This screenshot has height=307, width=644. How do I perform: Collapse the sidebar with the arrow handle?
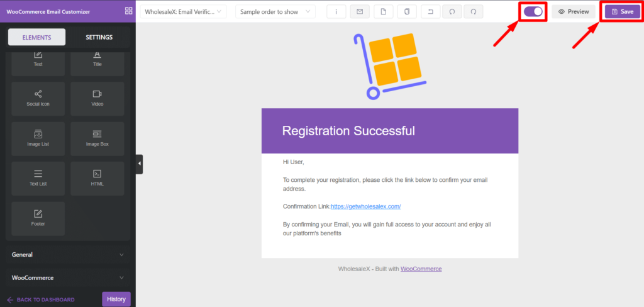[x=139, y=164]
